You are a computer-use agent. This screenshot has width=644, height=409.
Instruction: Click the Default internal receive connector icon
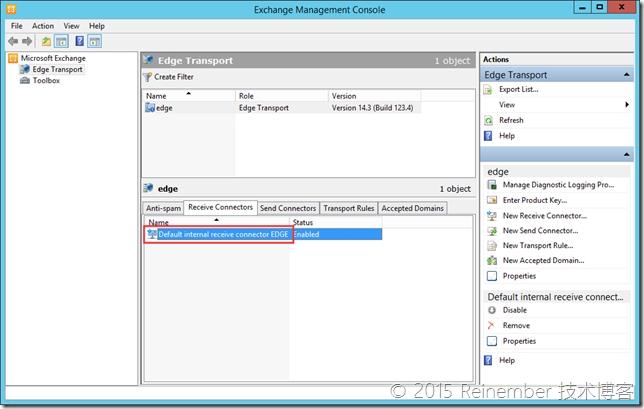(152, 234)
